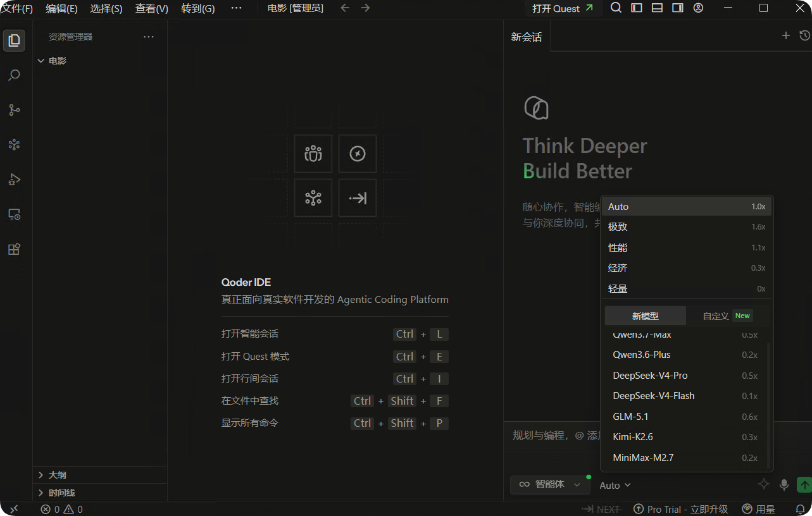Open the Extensions view
Viewport: 812px width, 516px height.
[14, 249]
